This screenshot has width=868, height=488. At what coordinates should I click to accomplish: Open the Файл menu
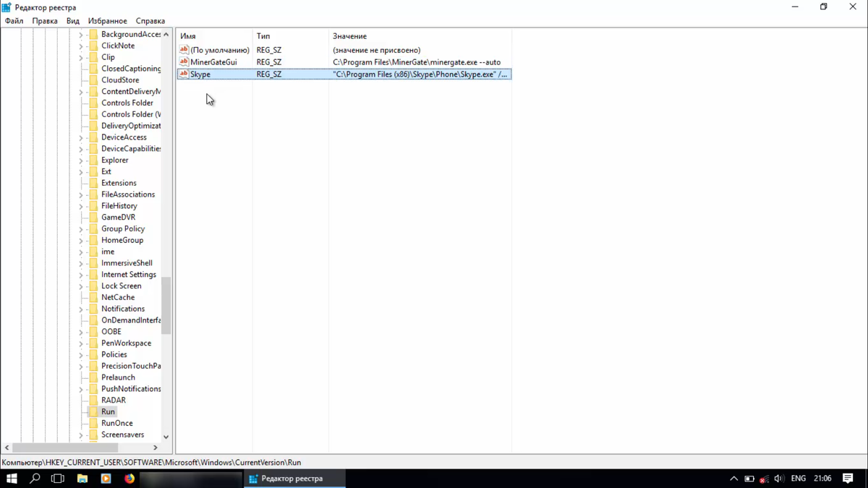[14, 21]
